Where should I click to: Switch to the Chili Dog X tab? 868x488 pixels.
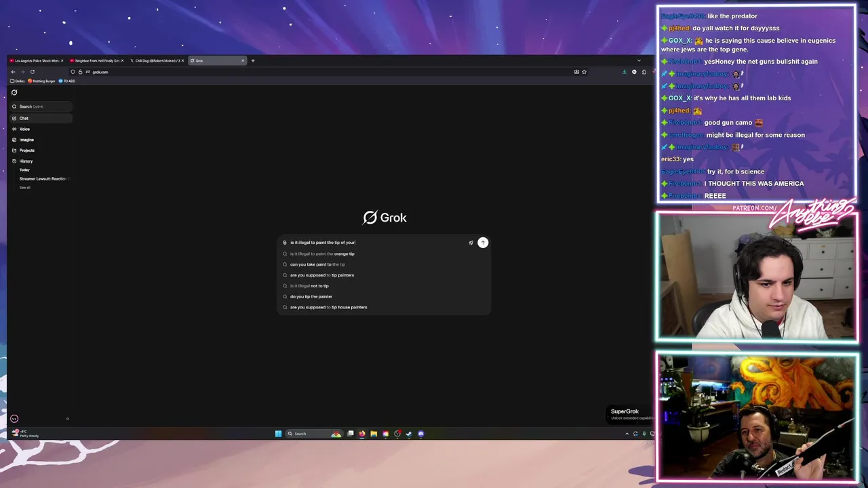pyautogui.click(x=155, y=61)
